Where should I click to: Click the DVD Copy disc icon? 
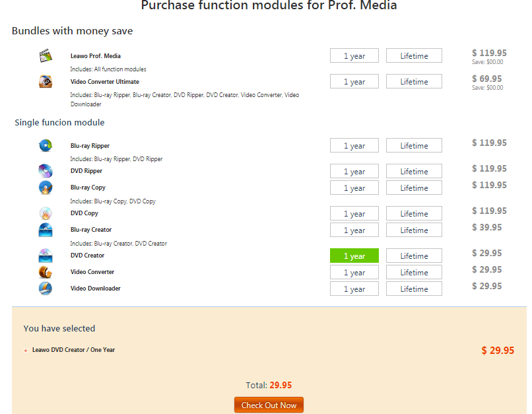(x=46, y=213)
